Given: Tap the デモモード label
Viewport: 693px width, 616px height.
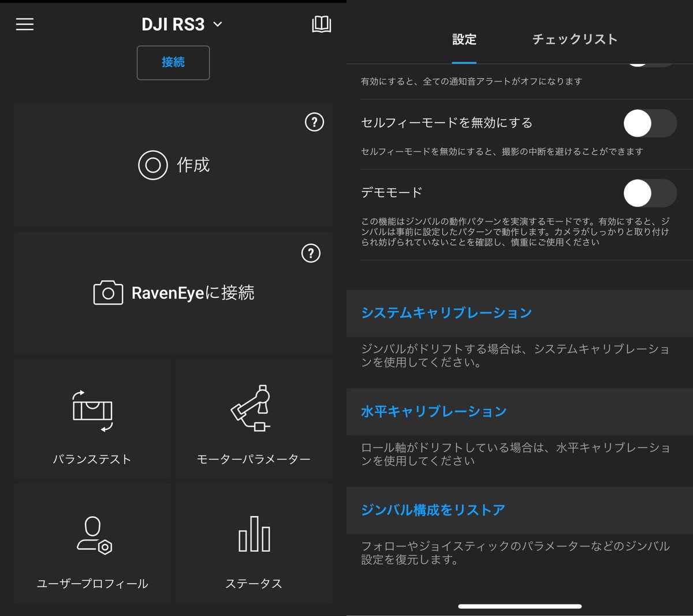Looking at the screenshot, I should point(392,192).
